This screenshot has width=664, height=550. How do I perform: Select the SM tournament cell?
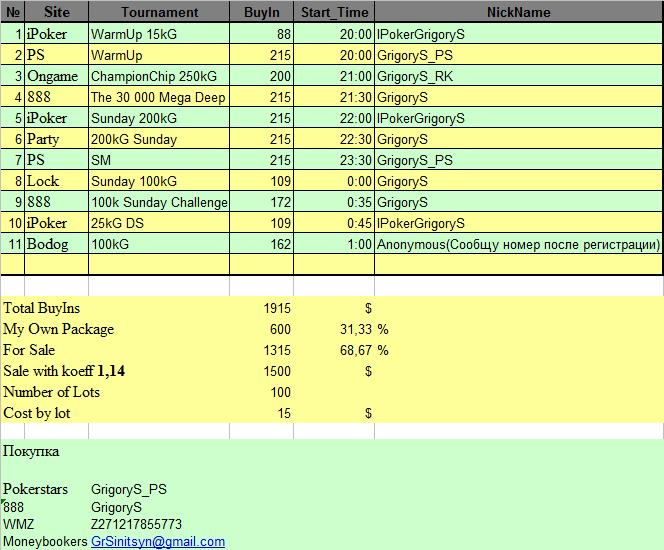pyautogui.click(x=159, y=160)
